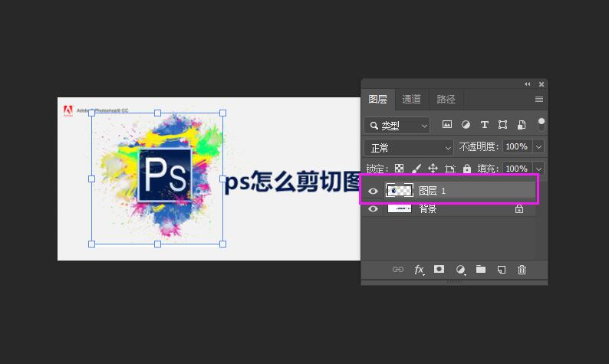Click the 不透明度 100% value field
The height and width of the screenshot is (364, 609).
coord(517,146)
